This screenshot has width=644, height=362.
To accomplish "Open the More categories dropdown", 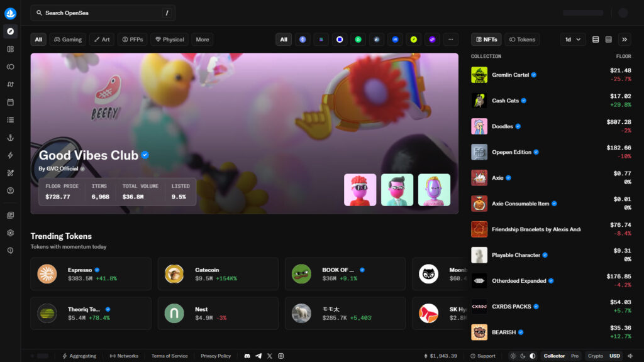I will coord(203,40).
